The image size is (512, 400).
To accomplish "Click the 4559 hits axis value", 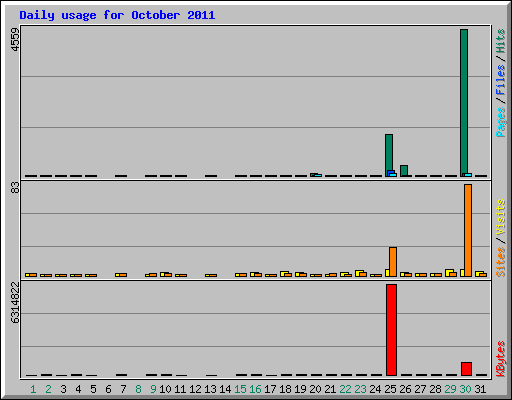I will coord(15,39).
